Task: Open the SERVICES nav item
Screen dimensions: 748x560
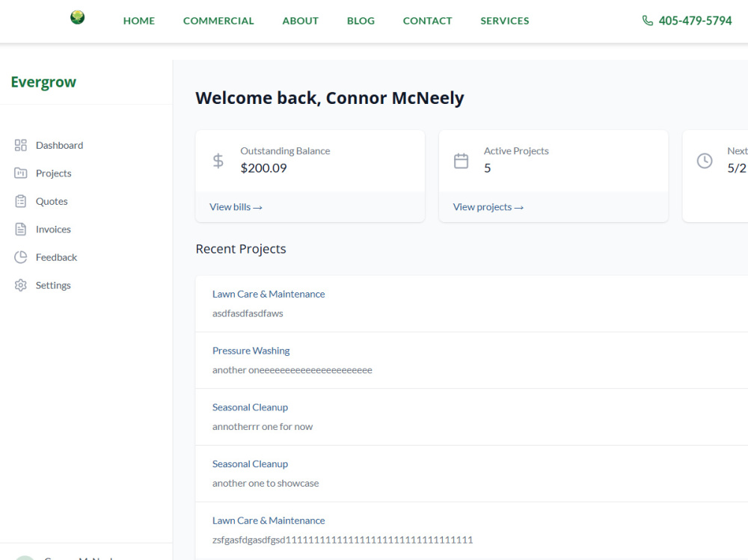Action: tap(505, 21)
